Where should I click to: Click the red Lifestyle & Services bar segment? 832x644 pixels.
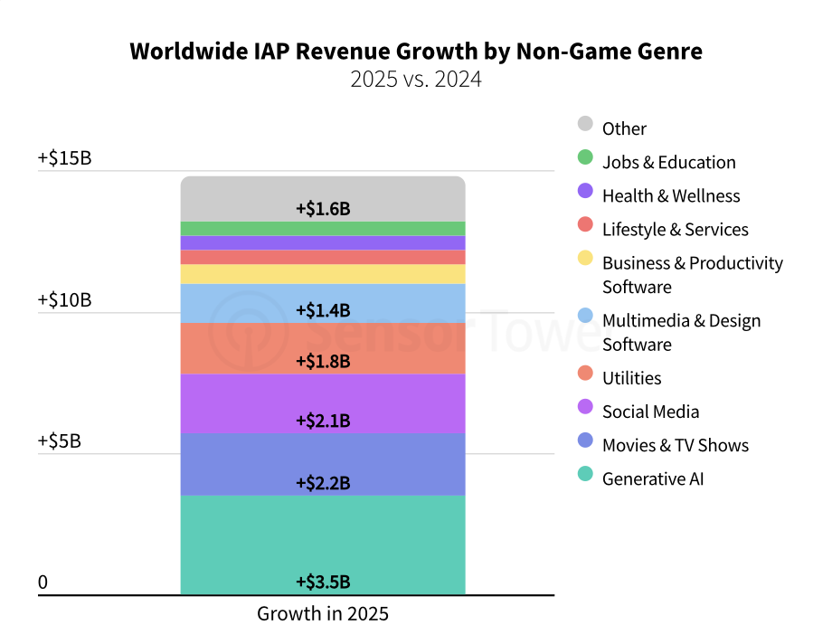323,257
